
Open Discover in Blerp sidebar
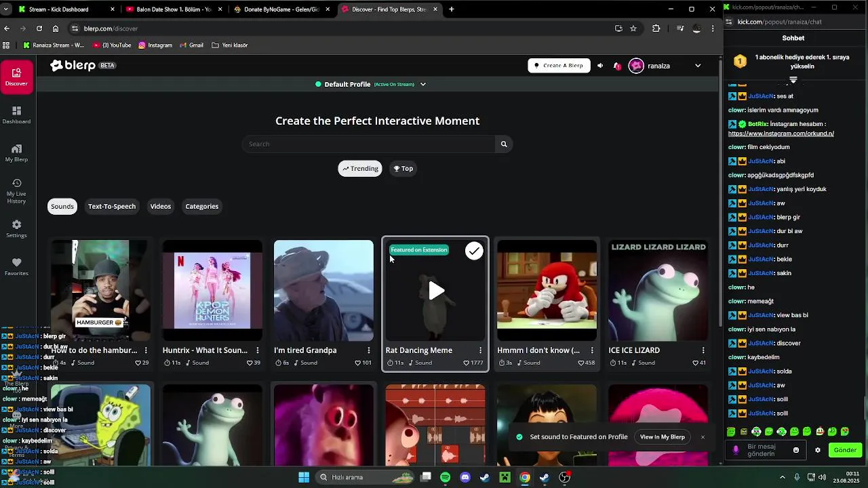(x=16, y=77)
